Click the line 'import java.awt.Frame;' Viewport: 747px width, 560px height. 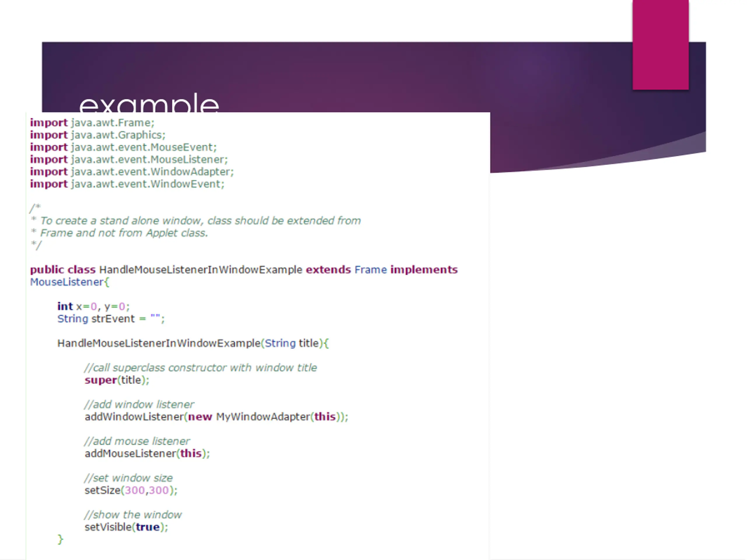[92, 123]
